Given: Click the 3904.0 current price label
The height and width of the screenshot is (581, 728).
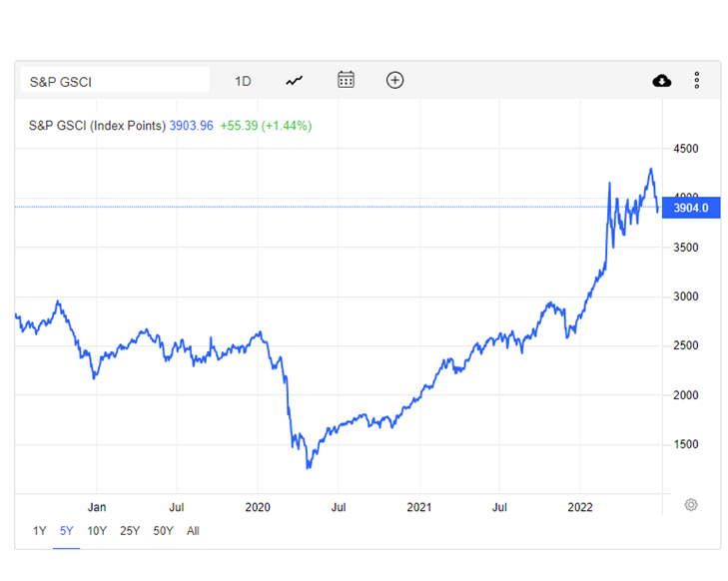Looking at the screenshot, I should tap(691, 208).
